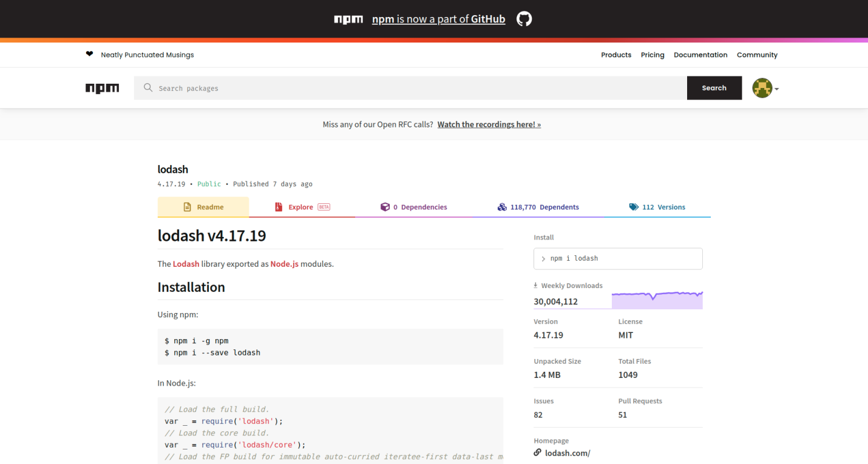The width and height of the screenshot is (868, 464).
Task: Click the homepage link chain icon
Action: pos(537,452)
